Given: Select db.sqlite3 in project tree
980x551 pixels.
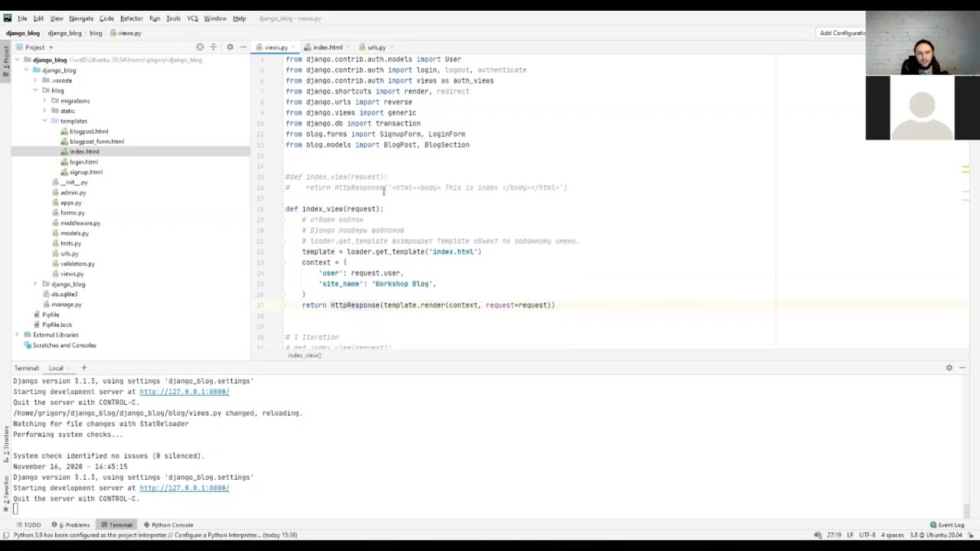Looking at the screenshot, I should tap(64, 295).
